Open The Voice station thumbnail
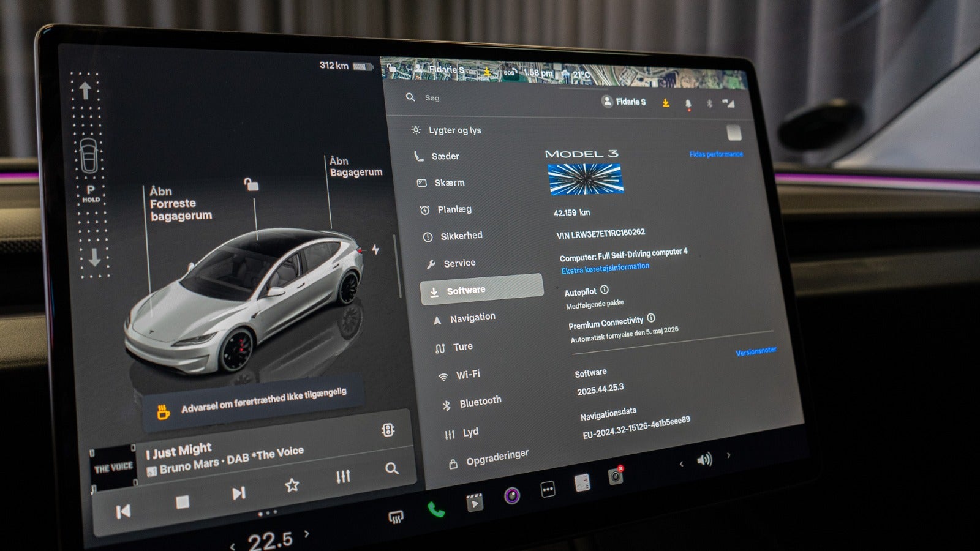Viewport: 980px width, 551px height. point(113,468)
